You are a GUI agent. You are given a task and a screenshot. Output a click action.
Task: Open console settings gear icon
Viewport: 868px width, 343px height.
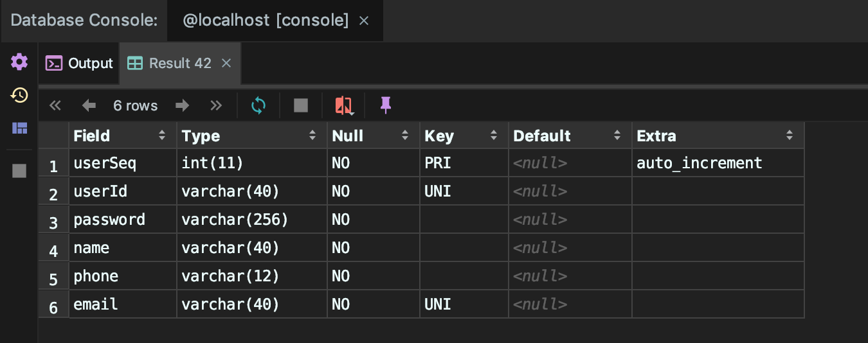coord(19,62)
